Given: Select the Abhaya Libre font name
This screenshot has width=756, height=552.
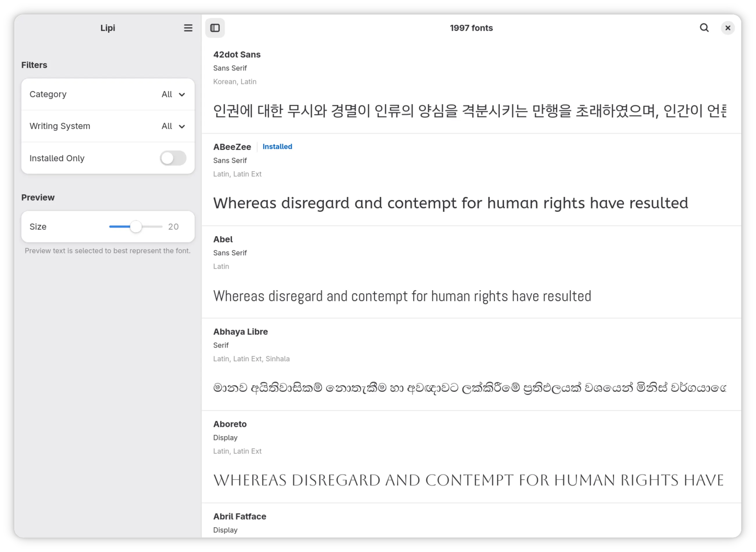Looking at the screenshot, I should 240,332.
